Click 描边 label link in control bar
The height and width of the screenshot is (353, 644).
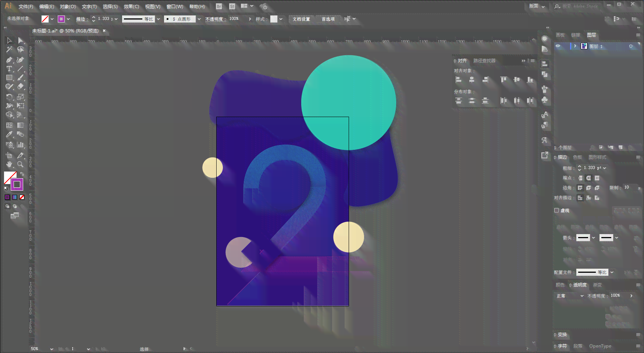tap(81, 19)
